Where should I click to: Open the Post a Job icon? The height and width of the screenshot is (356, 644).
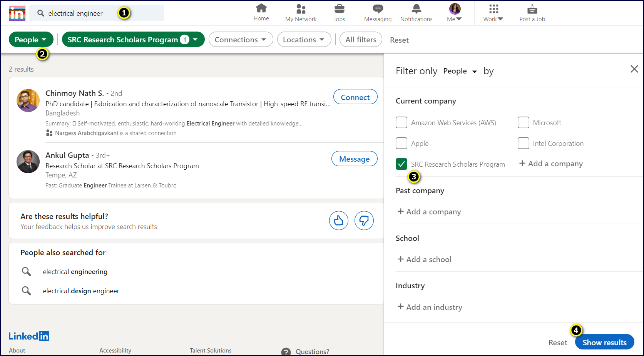tap(532, 9)
